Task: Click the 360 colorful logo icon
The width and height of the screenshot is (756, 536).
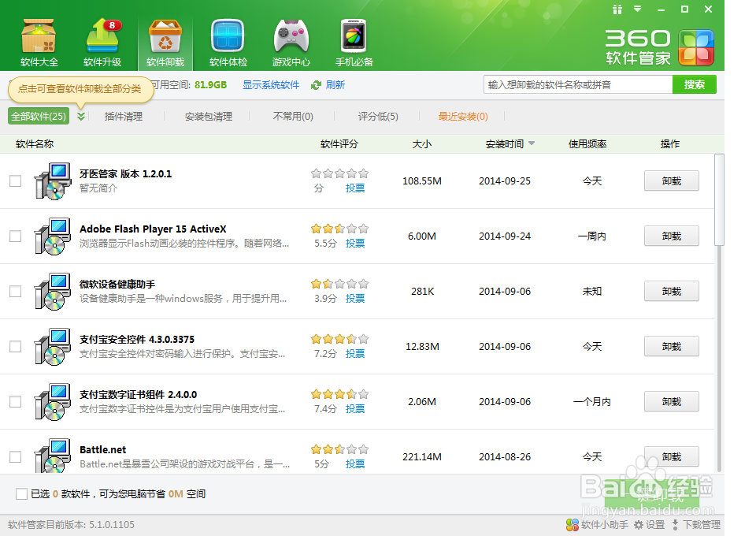Action: 695,47
